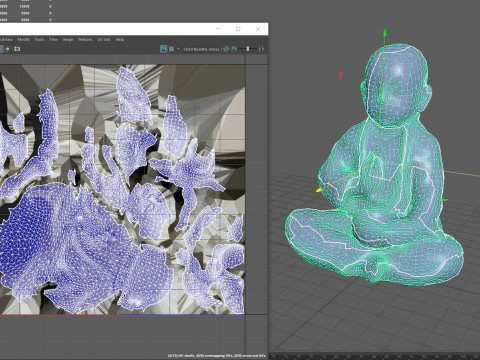This screenshot has height=360, width=480.
Task: Click the green manipulator handle right of the statue
Action: click(x=444, y=200)
